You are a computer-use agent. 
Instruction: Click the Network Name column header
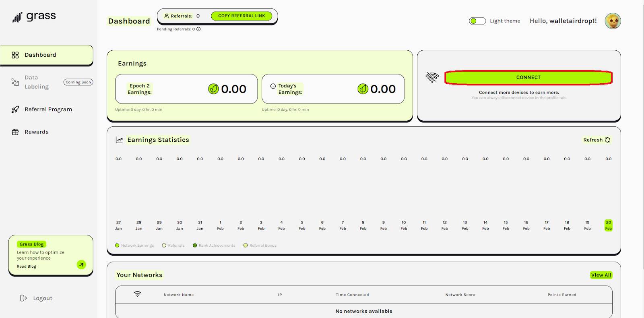pos(179,295)
